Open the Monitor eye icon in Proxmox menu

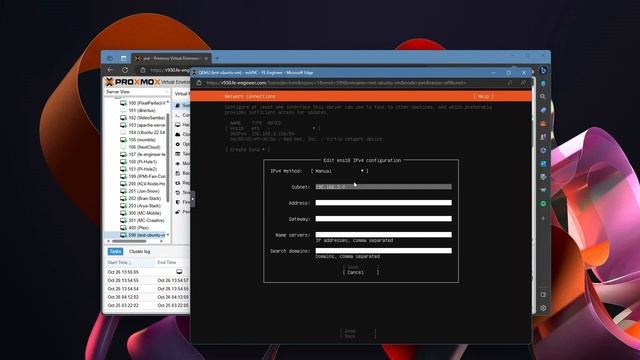(x=178, y=163)
